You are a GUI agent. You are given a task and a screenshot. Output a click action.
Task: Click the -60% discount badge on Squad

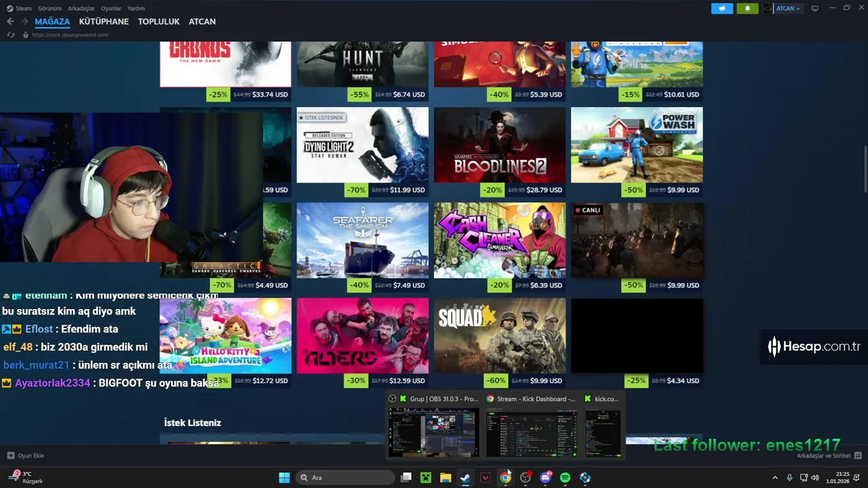496,381
